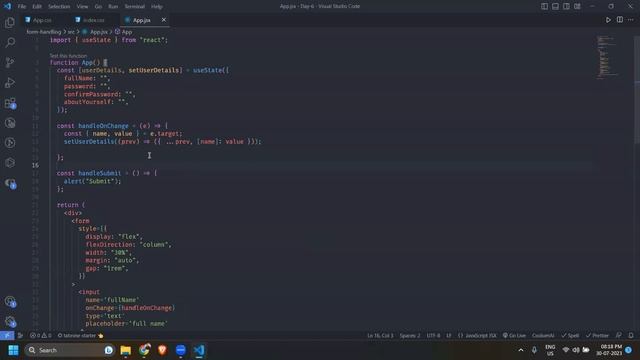Image resolution: width=640 pixels, height=360 pixels.
Task: Click the form-handling breadcrumb folder
Action: (44, 31)
